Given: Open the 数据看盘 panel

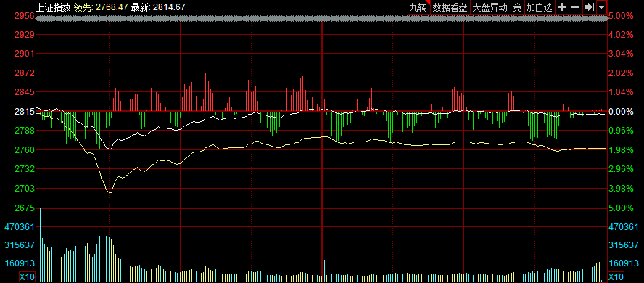Looking at the screenshot, I should click(x=450, y=7).
